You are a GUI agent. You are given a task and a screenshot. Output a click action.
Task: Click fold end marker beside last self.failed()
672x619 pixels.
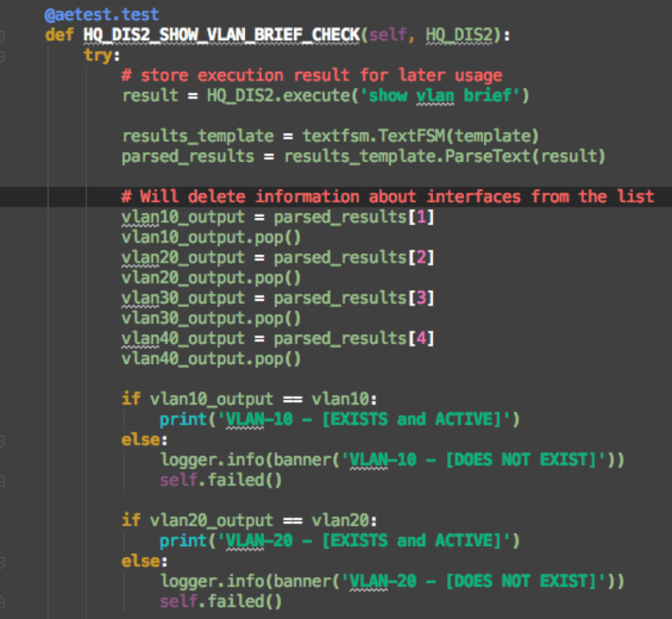2,601
